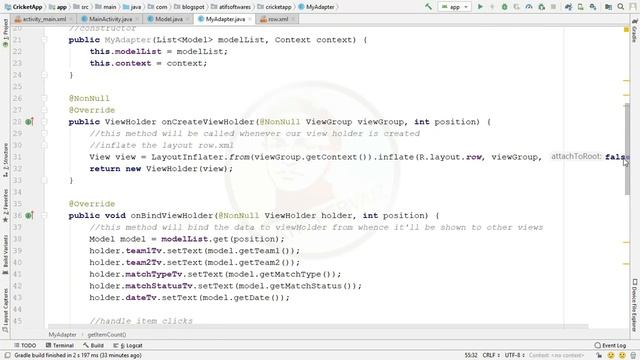Click the java folder breadcrumb
The height and width of the screenshot is (360, 640).
[x=131, y=7]
